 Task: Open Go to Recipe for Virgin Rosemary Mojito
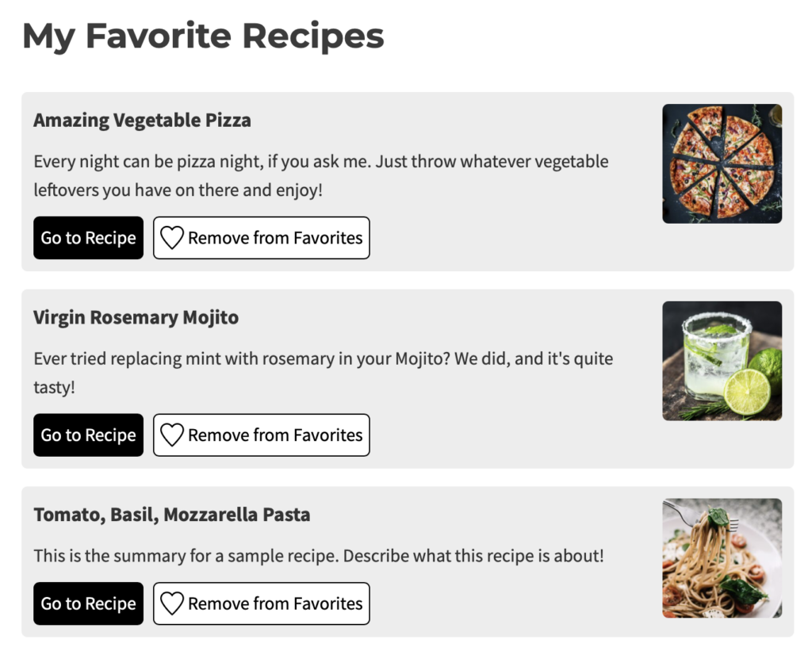pyautogui.click(x=88, y=435)
